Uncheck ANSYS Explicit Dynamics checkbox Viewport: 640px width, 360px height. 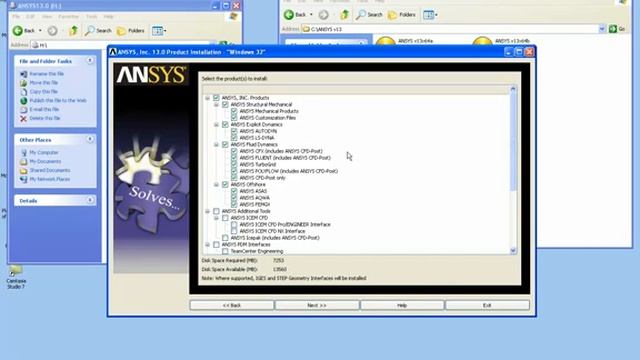tap(225, 124)
